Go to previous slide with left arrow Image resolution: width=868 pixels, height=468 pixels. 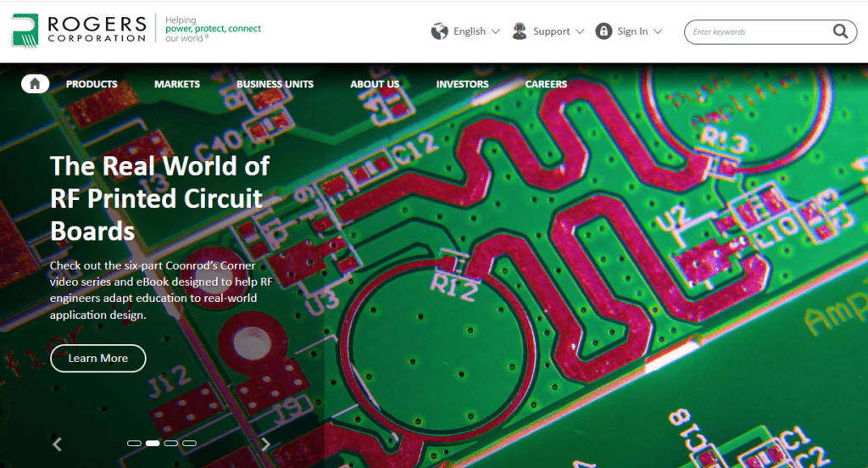coord(58,443)
